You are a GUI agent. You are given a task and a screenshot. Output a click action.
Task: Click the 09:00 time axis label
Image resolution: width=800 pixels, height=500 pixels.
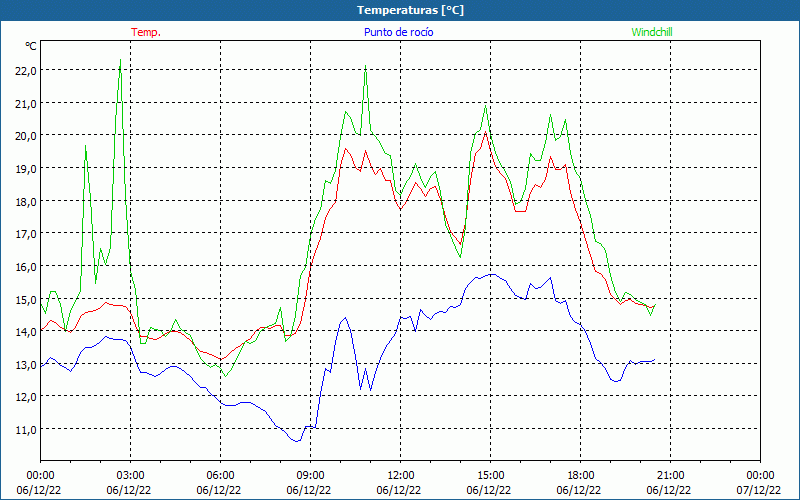[x=310, y=476]
